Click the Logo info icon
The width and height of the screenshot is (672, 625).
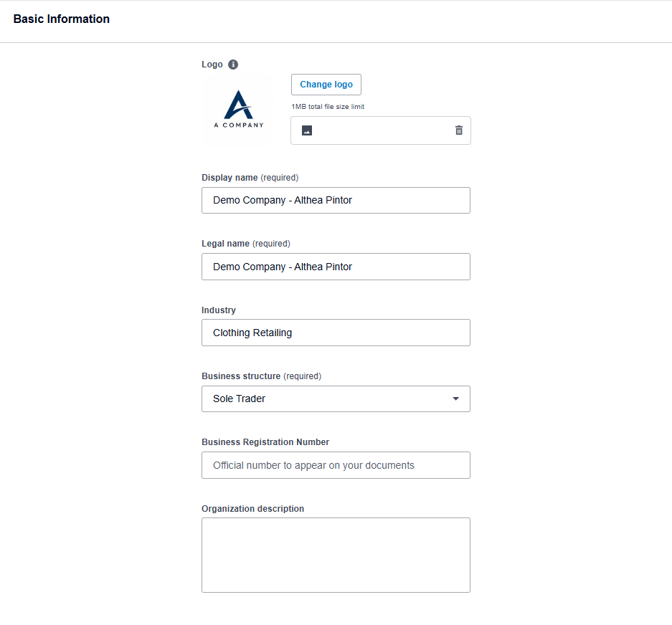232,65
